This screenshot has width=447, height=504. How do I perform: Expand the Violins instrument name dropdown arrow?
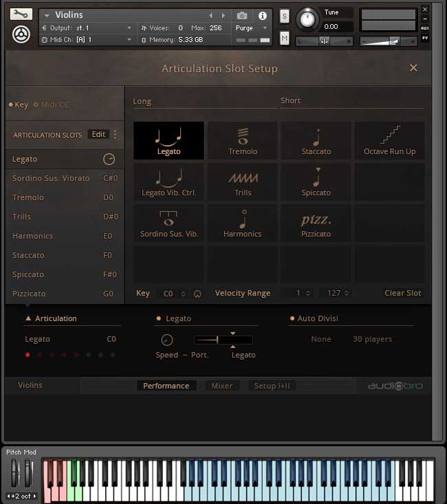pyautogui.click(x=47, y=15)
